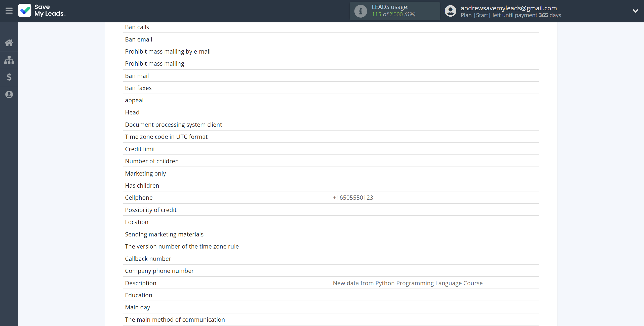644x326 pixels.
Task: Open the connections sitemap icon
Action: (9, 60)
